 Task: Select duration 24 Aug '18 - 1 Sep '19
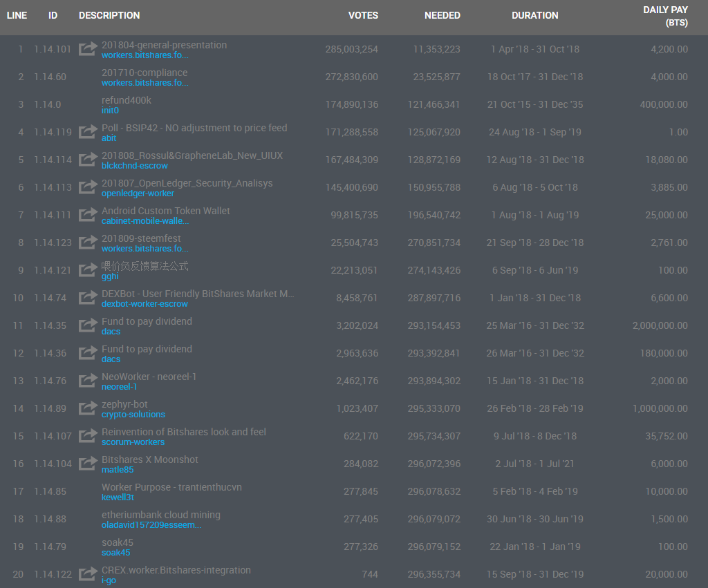click(x=535, y=132)
